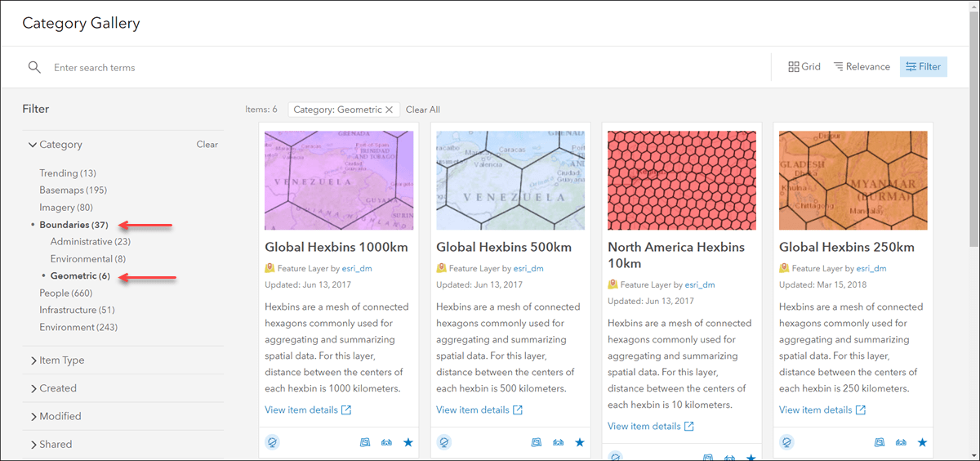980x461 pixels.
Task: Select the Administrative subcategory
Action: click(90, 242)
